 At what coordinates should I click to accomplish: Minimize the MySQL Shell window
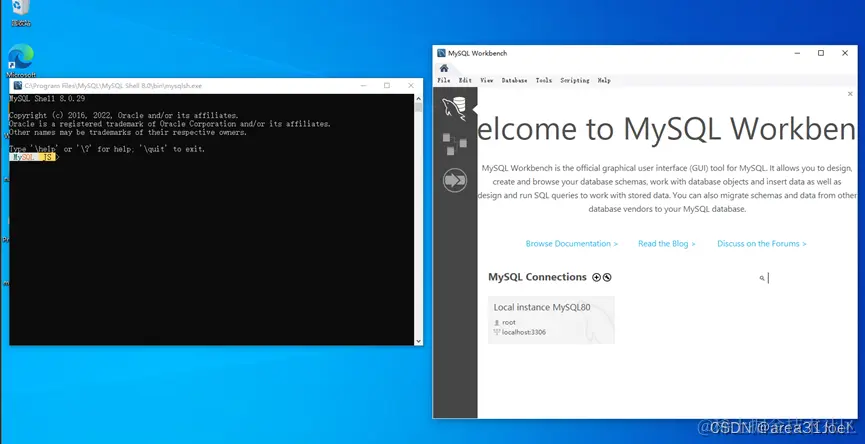363,85
